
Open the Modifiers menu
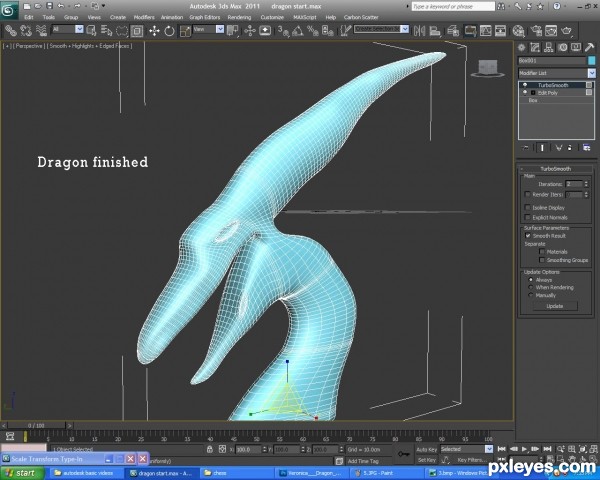[x=144, y=17]
